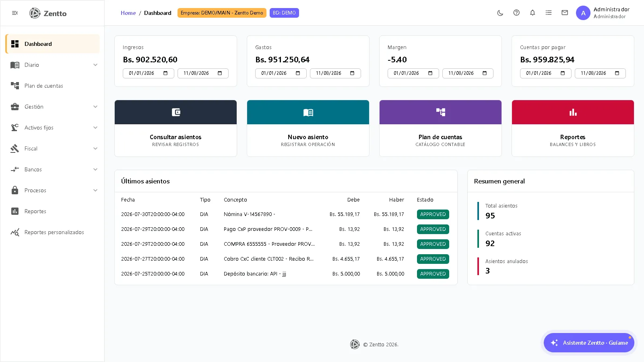Screen dimensions: 644x362
Task: Expand the Activos fijos menu chevron
Action: pyautogui.click(x=95, y=128)
